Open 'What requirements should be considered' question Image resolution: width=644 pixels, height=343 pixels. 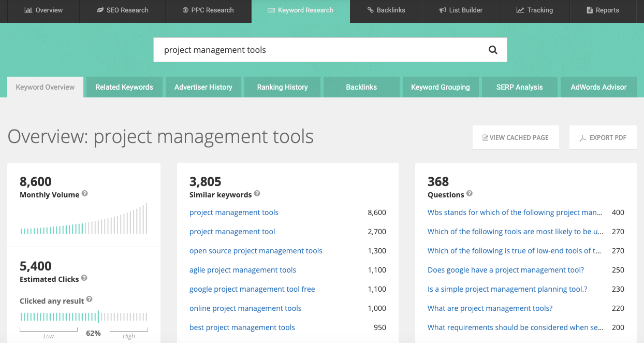coord(516,327)
